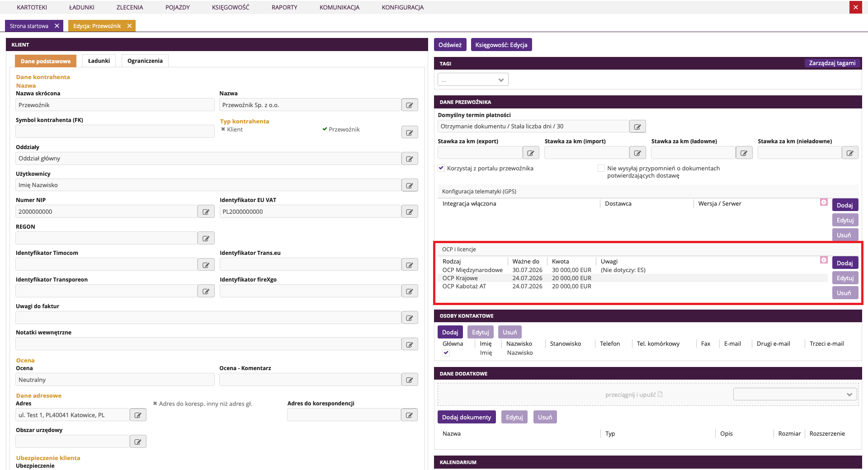Screen dimensions: 868x470
Task: Edit Identyfikator Timocom icon
Action: (206, 265)
